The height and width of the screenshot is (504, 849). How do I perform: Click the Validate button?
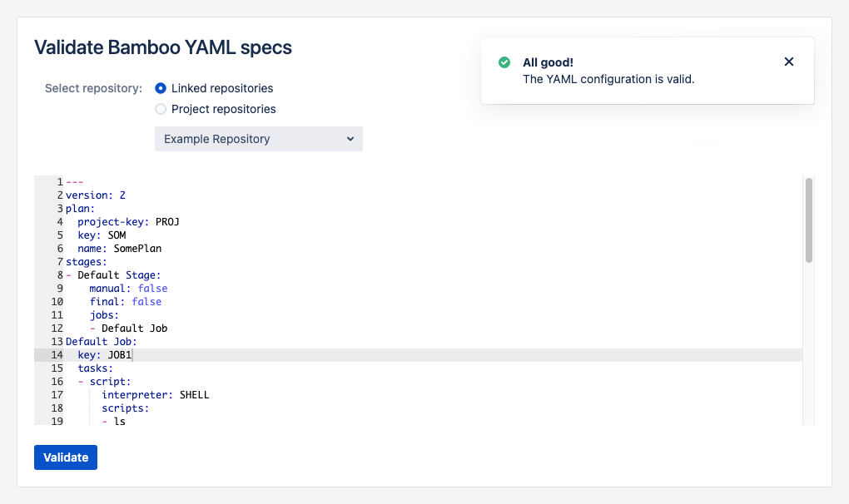[x=66, y=457]
